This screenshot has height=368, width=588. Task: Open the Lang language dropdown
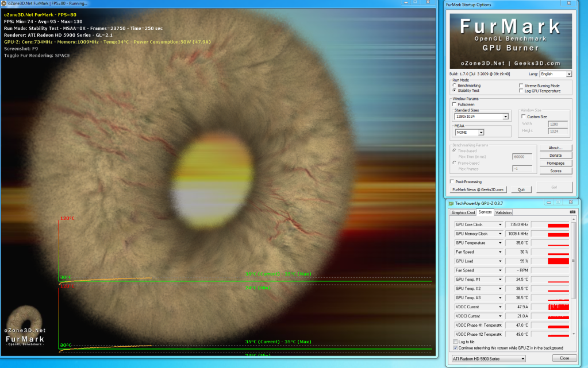[x=569, y=74]
